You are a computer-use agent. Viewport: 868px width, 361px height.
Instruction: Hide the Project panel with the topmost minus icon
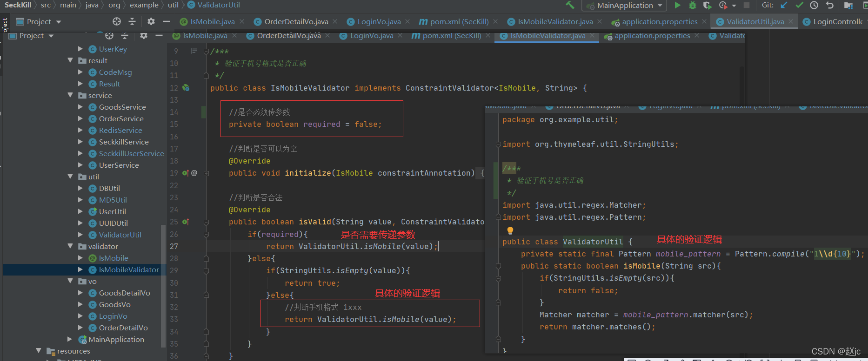pyautogui.click(x=167, y=21)
